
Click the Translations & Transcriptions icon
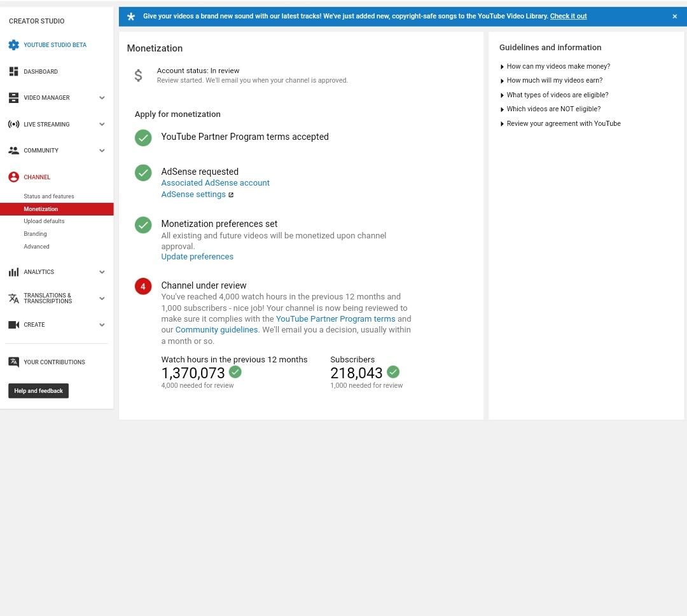point(13,299)
